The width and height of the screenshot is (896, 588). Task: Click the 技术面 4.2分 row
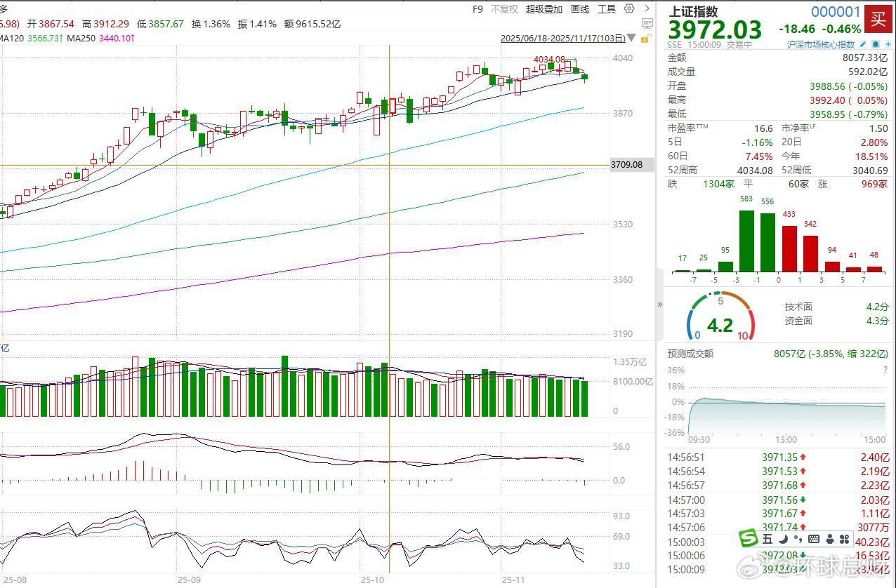point(836,307)
